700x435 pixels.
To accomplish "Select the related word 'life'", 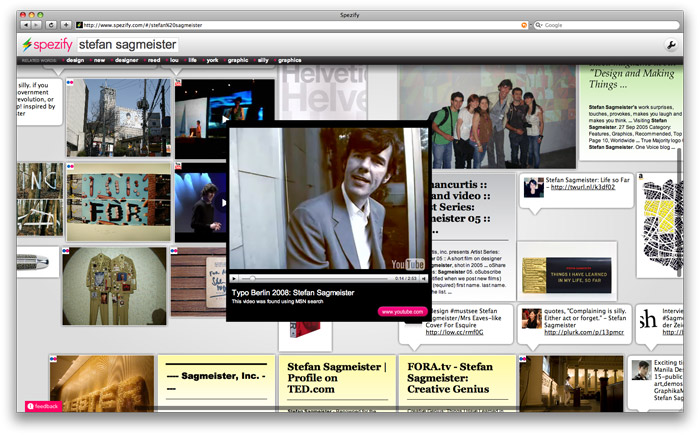I will pos(192,60).
